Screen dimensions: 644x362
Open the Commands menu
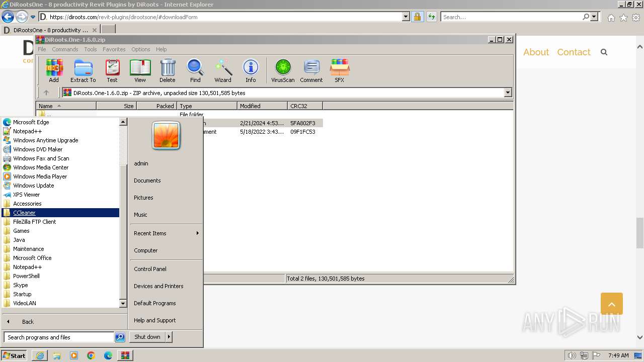point(65,49)
